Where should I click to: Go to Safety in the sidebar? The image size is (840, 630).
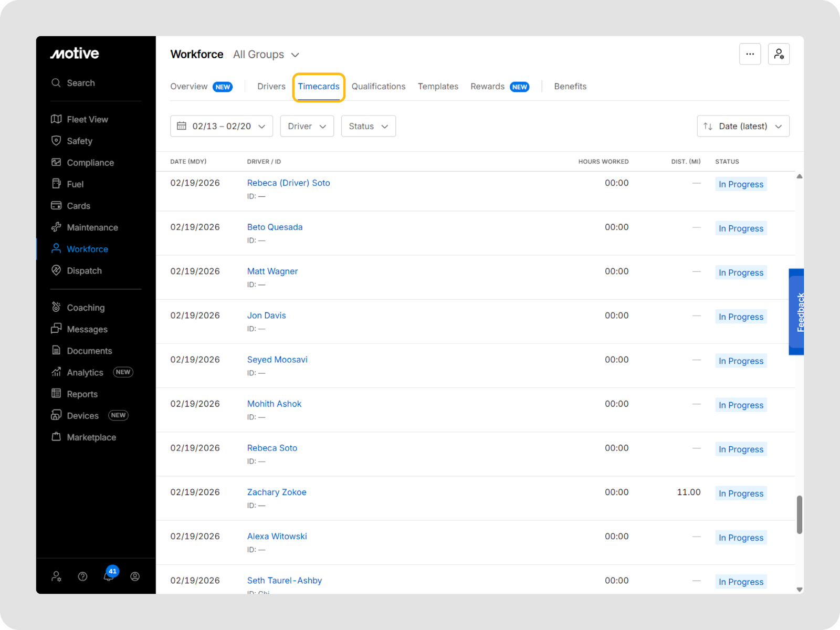(x=79, y=141)
